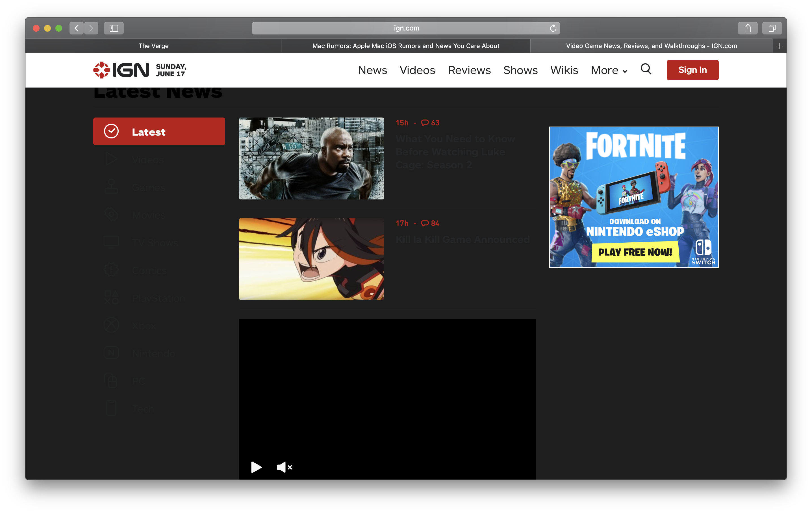Open the Wikis nav item

[x=564, y=70]
